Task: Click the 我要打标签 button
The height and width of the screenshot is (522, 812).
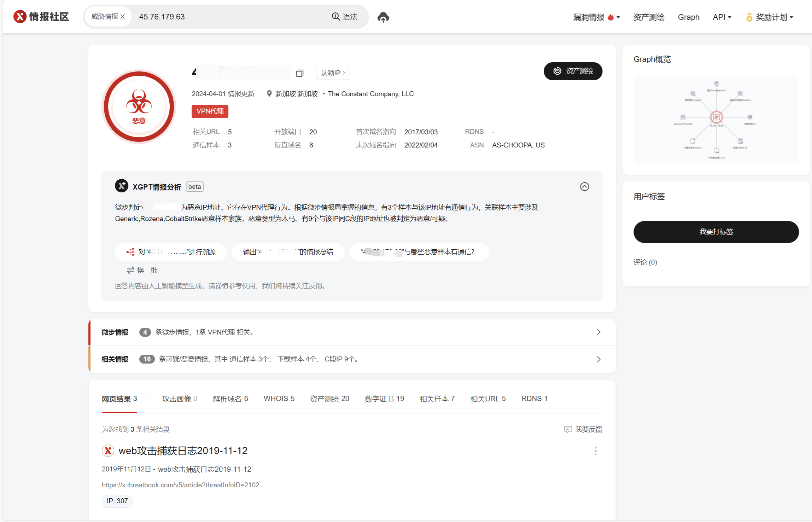Action: [715, 232]
